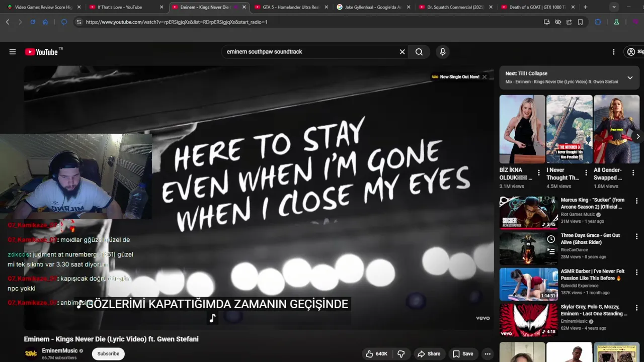
Task: Dislike the video with thumbs down
Action: point(401,354)
